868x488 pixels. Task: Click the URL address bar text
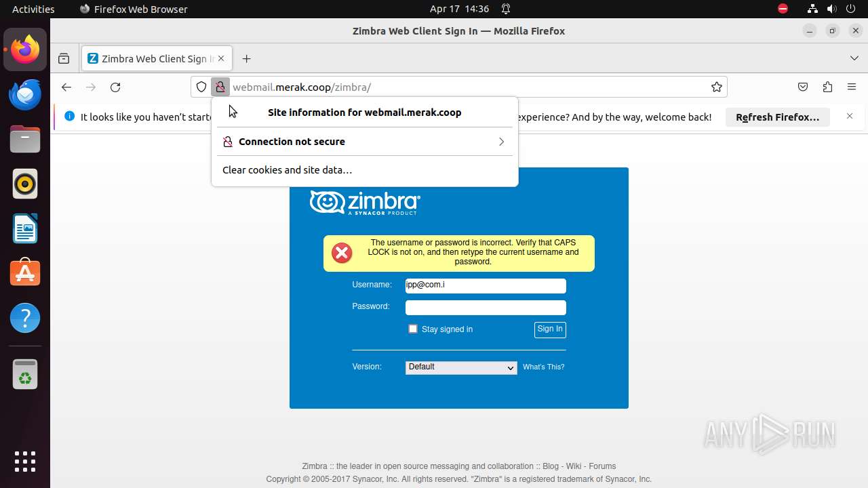(302, 87)
